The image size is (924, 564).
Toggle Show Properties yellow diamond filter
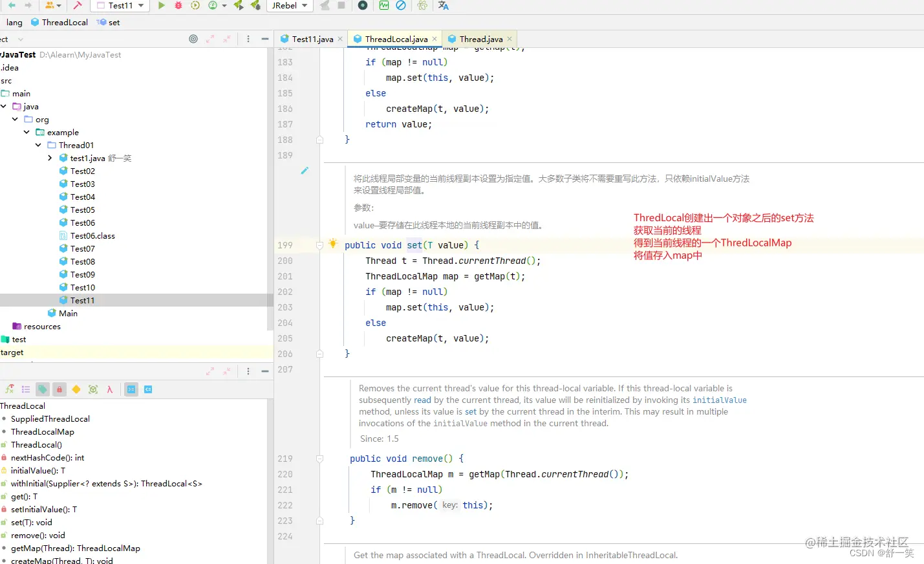coord(76,389)
